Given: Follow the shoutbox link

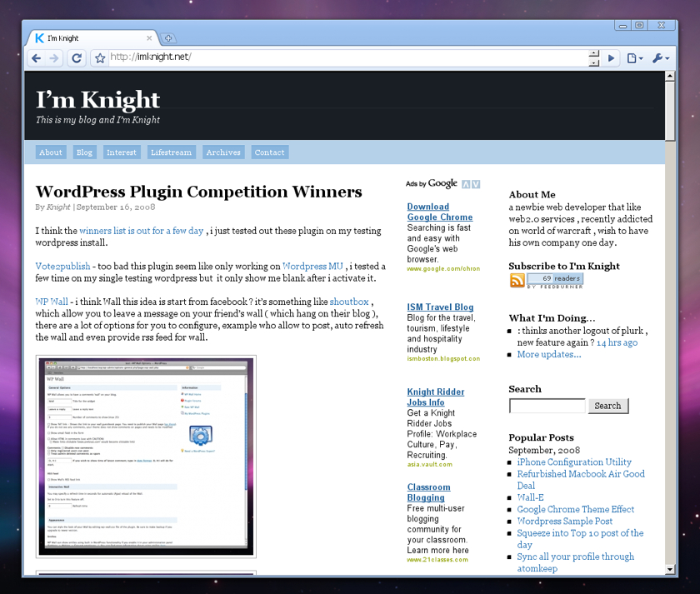Looking at the screenshot, I should pyautogui.click(x=349, y=302).
